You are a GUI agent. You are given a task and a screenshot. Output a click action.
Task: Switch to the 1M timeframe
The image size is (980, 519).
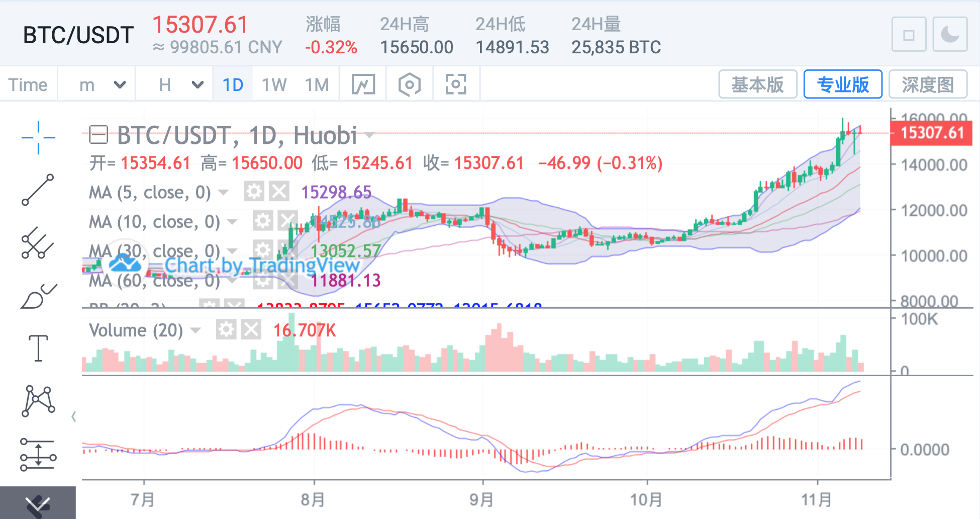(x=317, y=84)
